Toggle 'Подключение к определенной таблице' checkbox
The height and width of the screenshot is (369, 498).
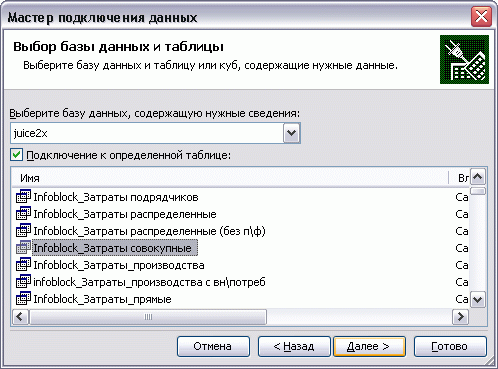(17, 155)
